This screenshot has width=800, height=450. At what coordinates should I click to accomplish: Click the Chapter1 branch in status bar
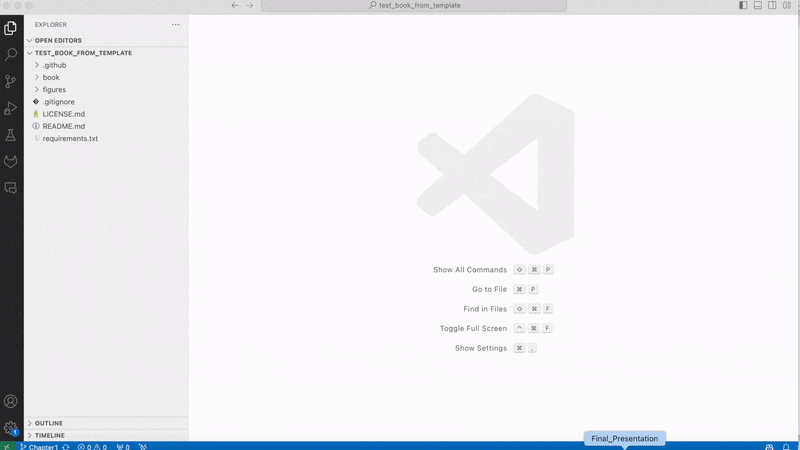point(39,447)
